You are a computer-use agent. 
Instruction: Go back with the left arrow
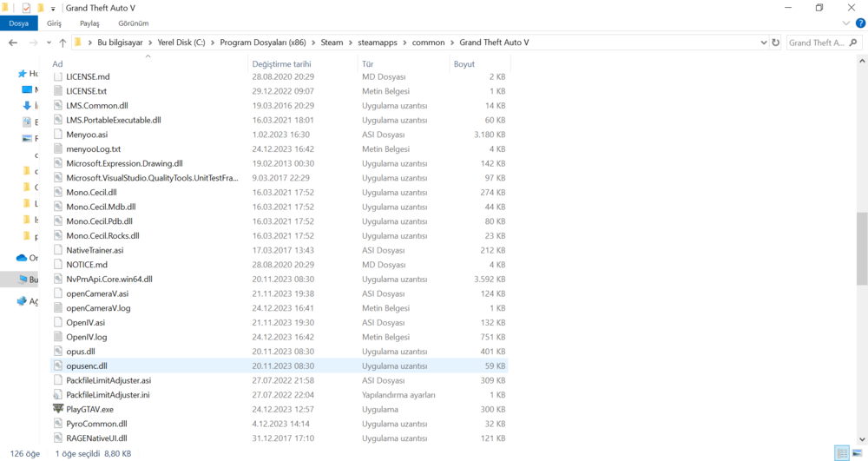[x=13, y=43]
